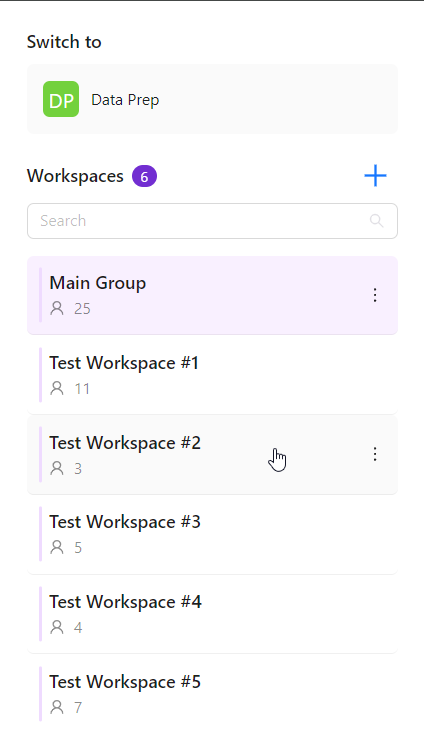The image size is (424, 731).
Task: Switch to the Data Prep organization
Action: click(212, 99)
